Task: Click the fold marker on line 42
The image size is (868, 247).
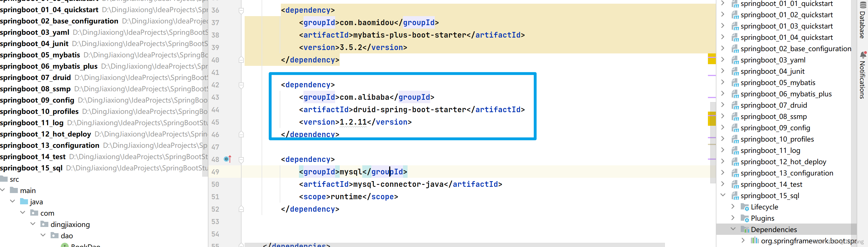Action: [x=241, y=85]
